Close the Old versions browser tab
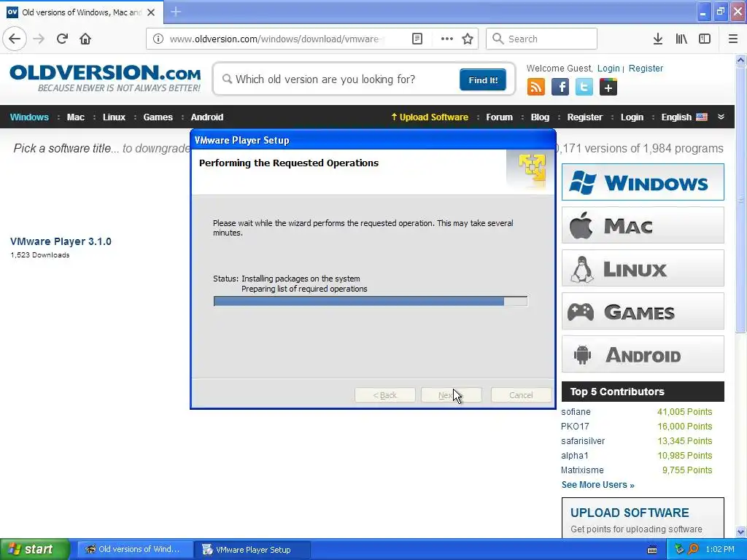Screen dimensions: 747x560 (x=151, y=12)
